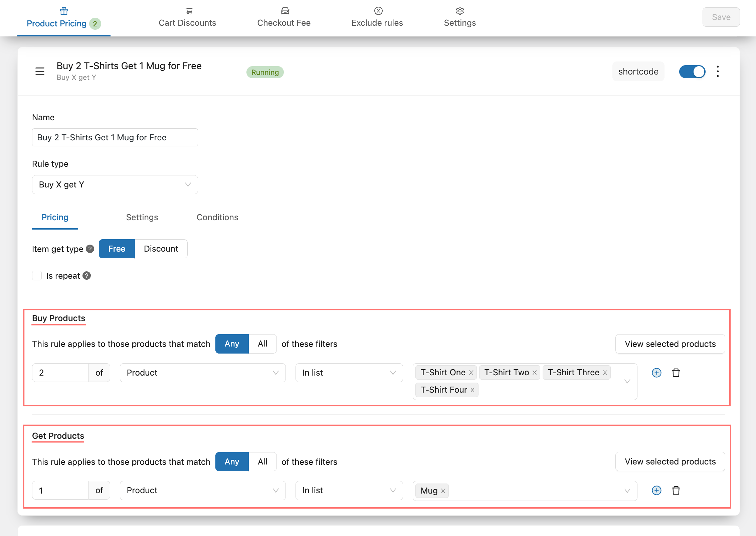Screen dimensions: 756x536
Task: Click help icon next to Item get type
Action: (x=90, y=249)
